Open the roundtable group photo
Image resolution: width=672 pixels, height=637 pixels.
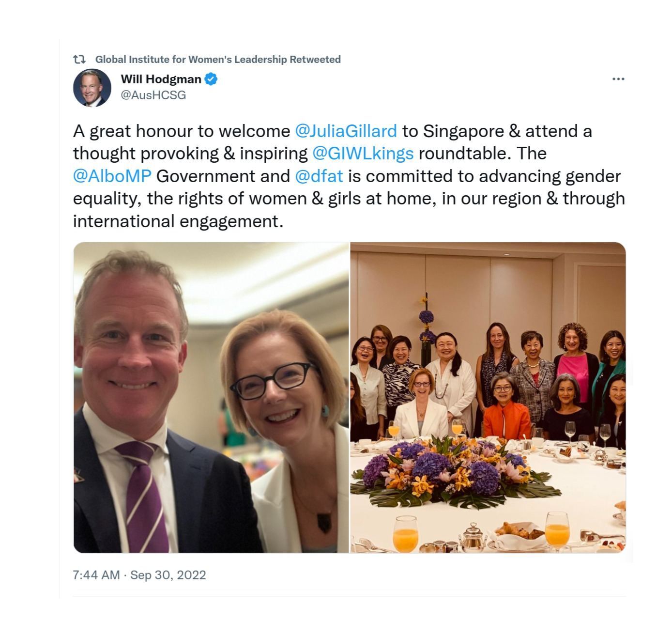pyautogui.click(x=488, y=397)
